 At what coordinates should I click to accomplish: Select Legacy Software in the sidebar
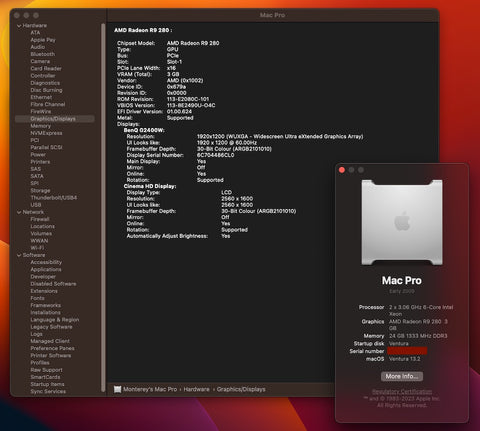click(51, 327)
